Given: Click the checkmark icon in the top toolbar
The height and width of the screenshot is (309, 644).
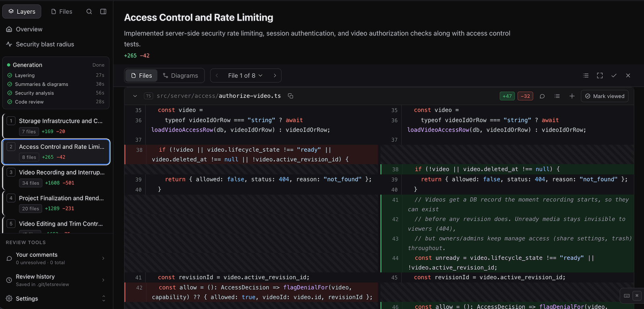Looking at the screenshot, I should [614, 76].
